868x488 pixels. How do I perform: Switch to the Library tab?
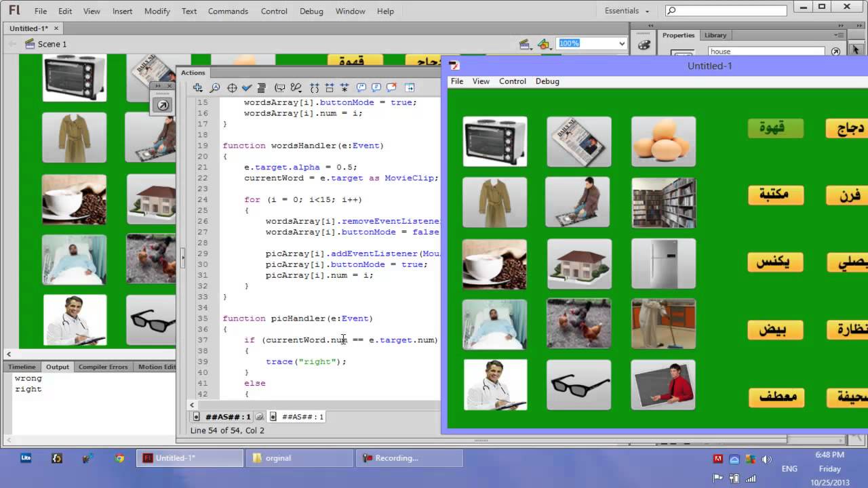pyautogui.click(x=715, y=35)
